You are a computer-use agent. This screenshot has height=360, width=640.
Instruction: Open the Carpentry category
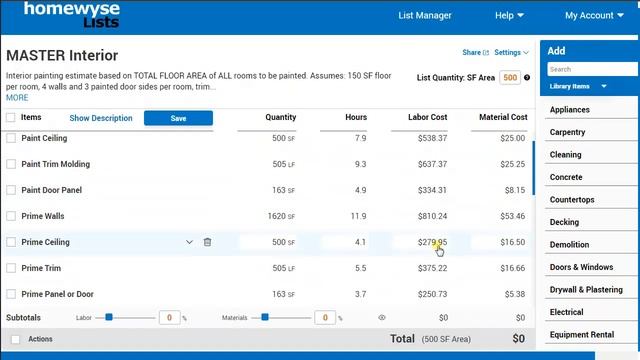point(567,132)
